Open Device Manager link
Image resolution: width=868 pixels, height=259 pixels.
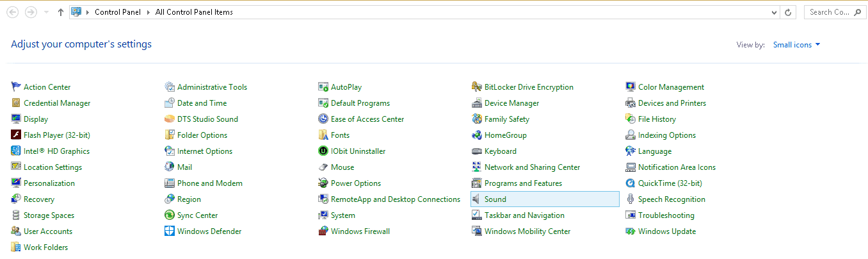(511, 103)
